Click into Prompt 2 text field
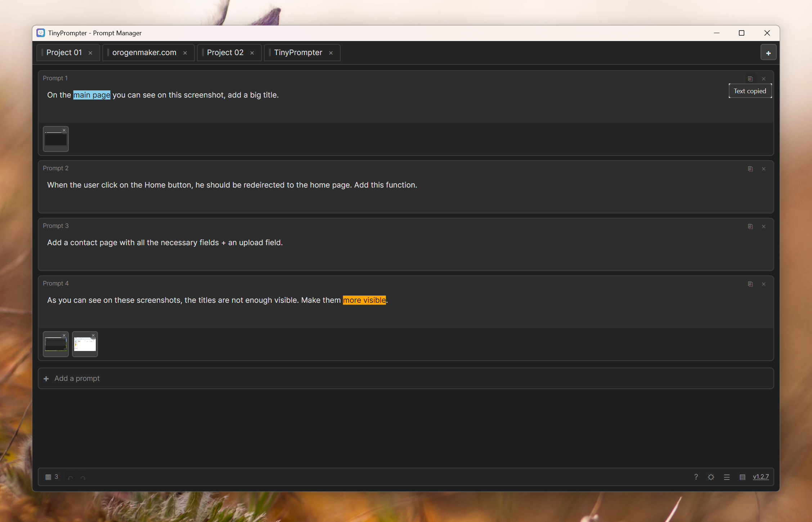 (232, 185)
